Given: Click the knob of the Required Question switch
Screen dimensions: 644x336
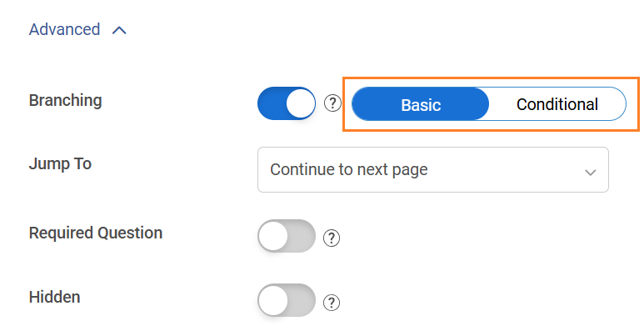Looking at the screenshot, I should [x=273, y=237].
